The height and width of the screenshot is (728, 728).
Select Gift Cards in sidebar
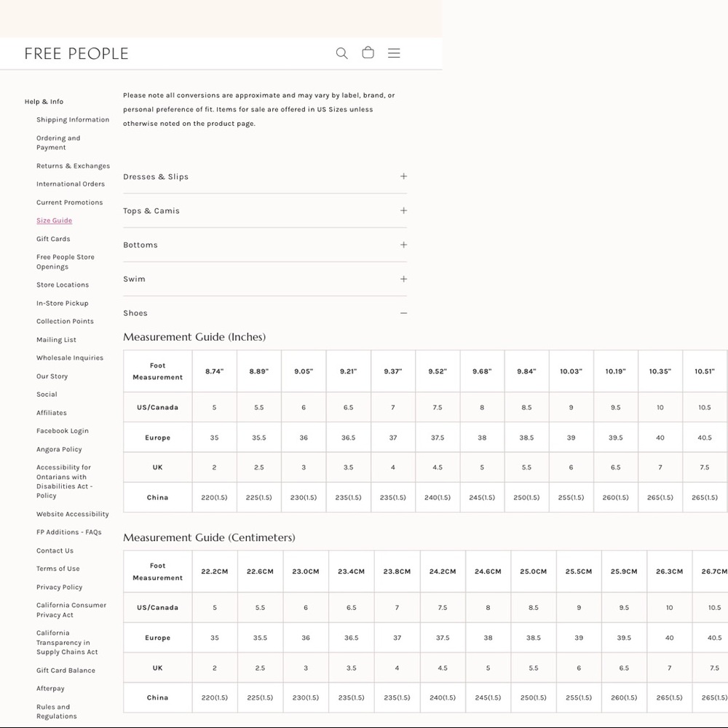(x=53, y=239)
